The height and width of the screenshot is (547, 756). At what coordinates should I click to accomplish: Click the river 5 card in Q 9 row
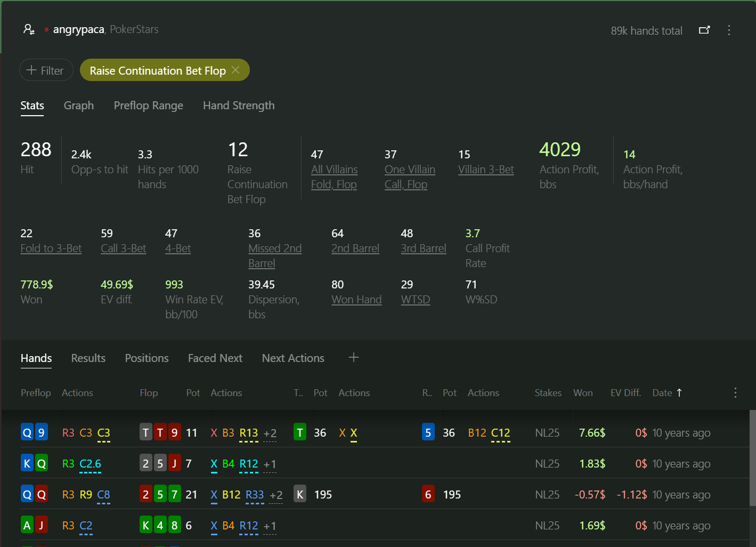click(428, 432)
